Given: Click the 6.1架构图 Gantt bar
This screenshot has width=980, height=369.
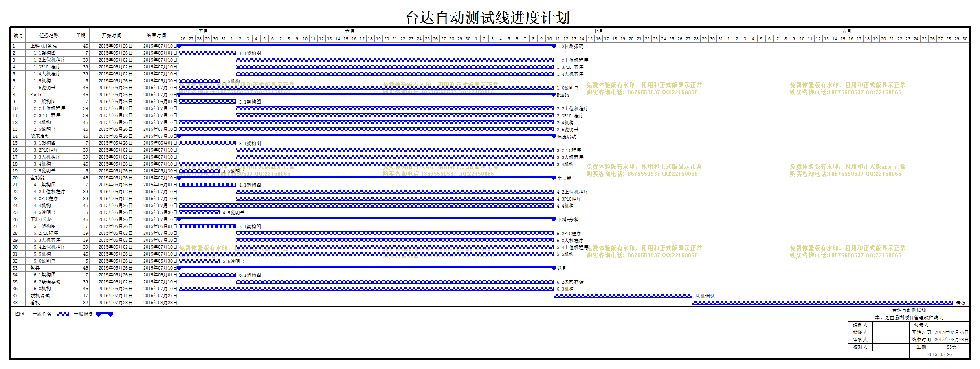Looking at the screenshot, I should 207,275.
